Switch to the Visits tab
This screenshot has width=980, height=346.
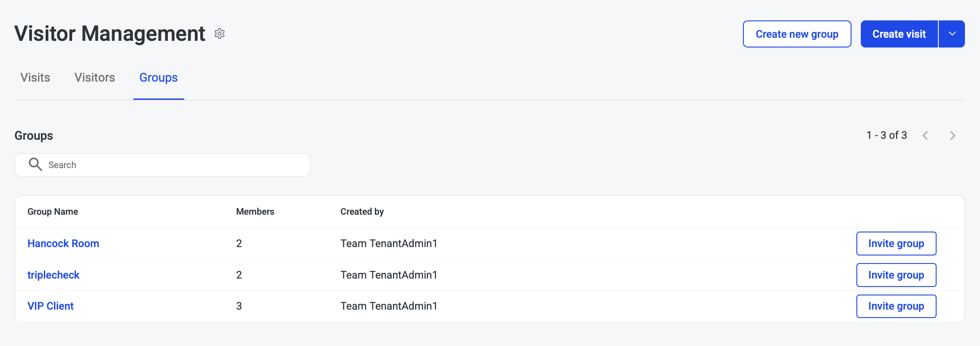pyautogui.click(x=35, y=78)
